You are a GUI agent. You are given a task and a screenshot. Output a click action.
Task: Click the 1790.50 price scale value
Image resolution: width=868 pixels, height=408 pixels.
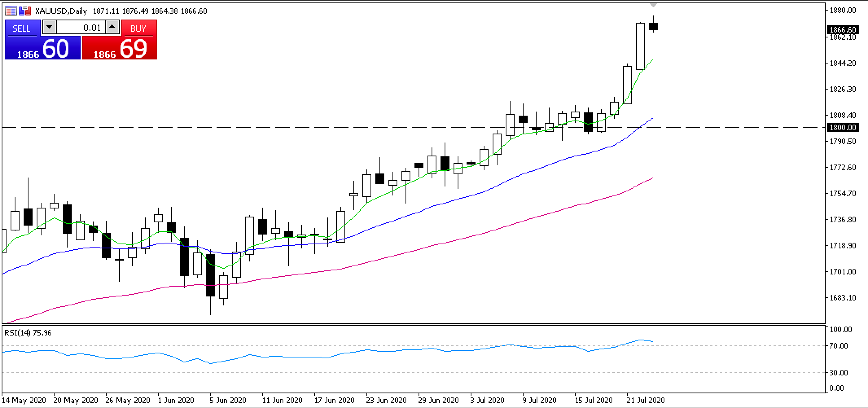pyautogui.click(x=843, y=141)
